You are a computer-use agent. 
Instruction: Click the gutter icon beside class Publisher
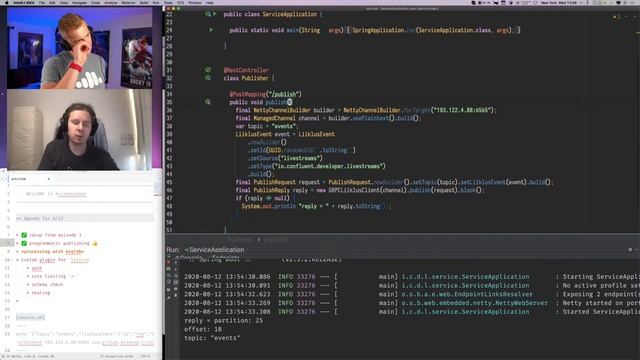pyautogui.click(x=208, y=78)
